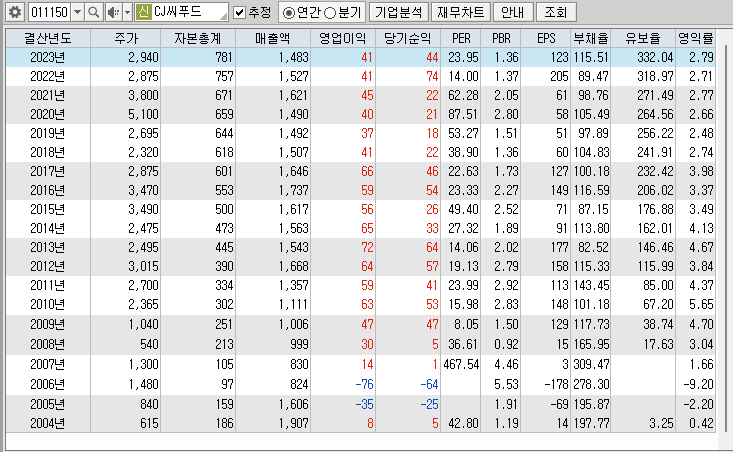Toggle the 추정 checkbox
733x452 pixels.
[x=239, y=13]
